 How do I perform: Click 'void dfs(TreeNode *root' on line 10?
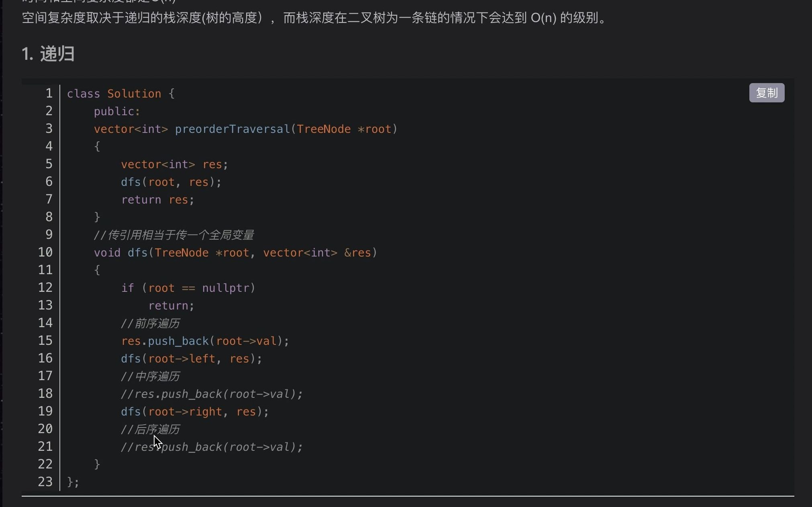click(x=171, y=253)
